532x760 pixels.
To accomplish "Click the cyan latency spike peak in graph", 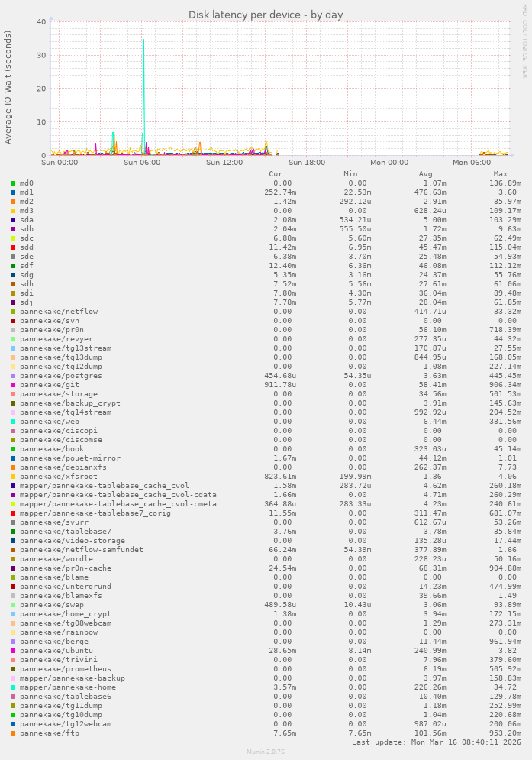I will click(x=144, y=40).
